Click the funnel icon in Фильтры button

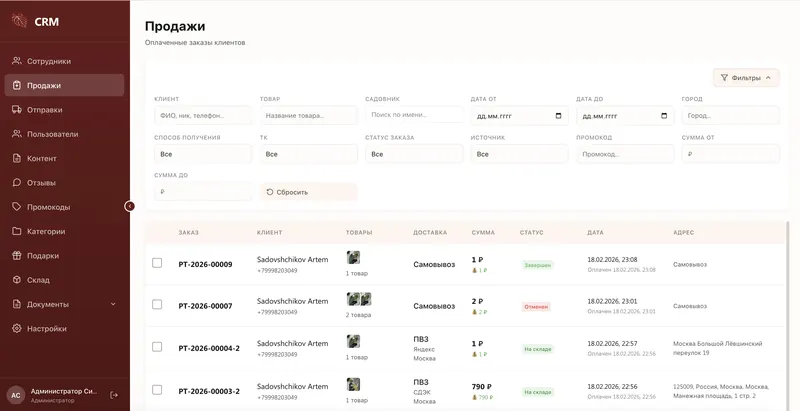coord(724,78)
